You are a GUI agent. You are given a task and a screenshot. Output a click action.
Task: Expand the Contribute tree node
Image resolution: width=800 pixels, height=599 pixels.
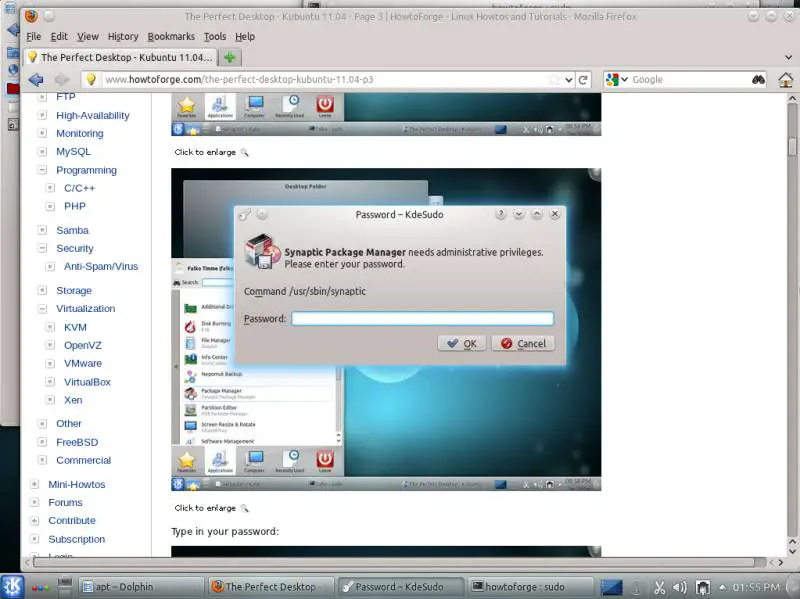pos(34,520)
